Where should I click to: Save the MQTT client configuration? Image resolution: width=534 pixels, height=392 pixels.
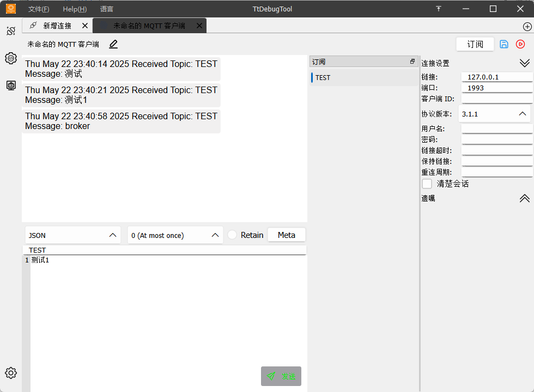pyautogui.click(x=504, y=44)
